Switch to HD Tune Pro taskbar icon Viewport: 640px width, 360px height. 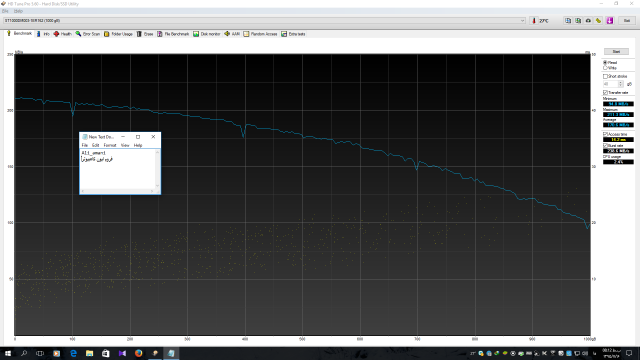click(x=155, y=353)
